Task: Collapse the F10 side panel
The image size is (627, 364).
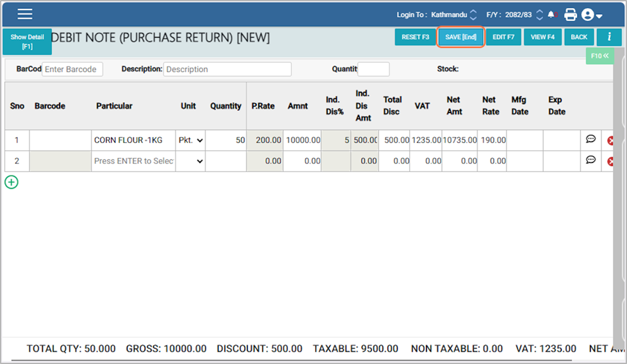Action: (599, 56)
